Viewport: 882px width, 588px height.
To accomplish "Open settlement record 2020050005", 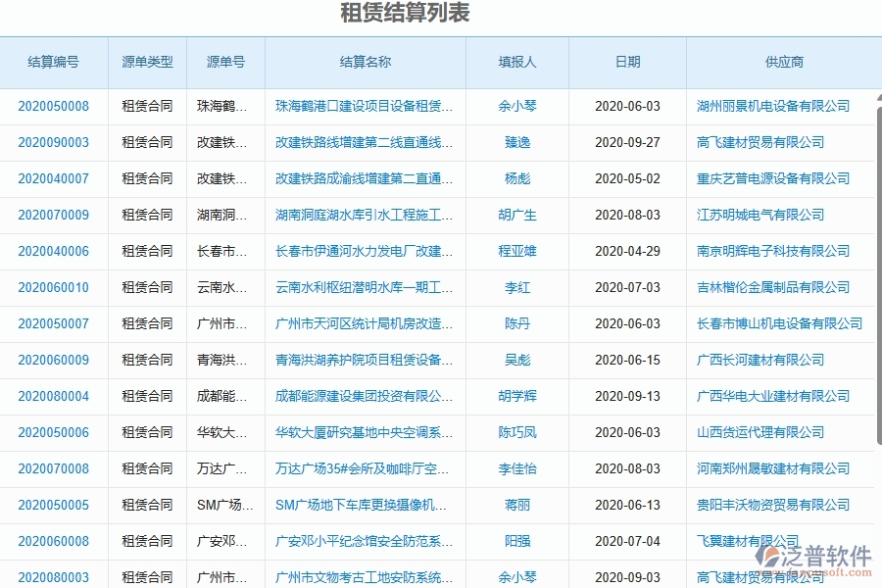I will 54,505.
